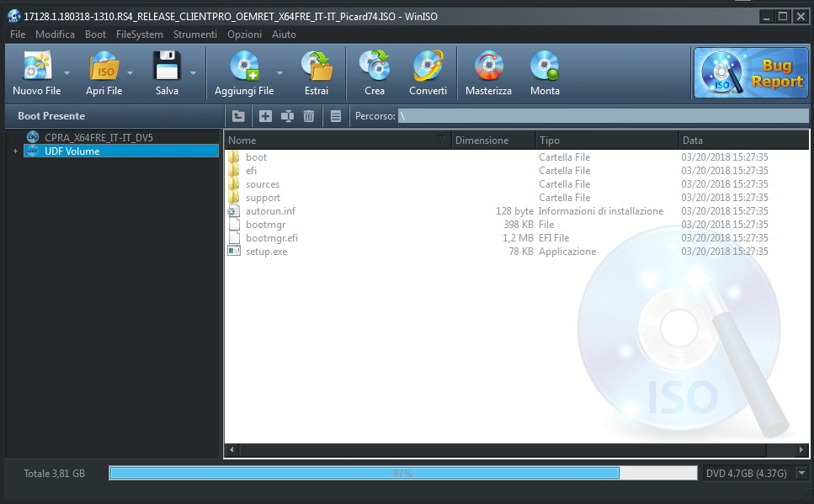Click the Nuovo File toolbar icon
The width and height of the screenshot is (814, 504).
coord(37,66)
